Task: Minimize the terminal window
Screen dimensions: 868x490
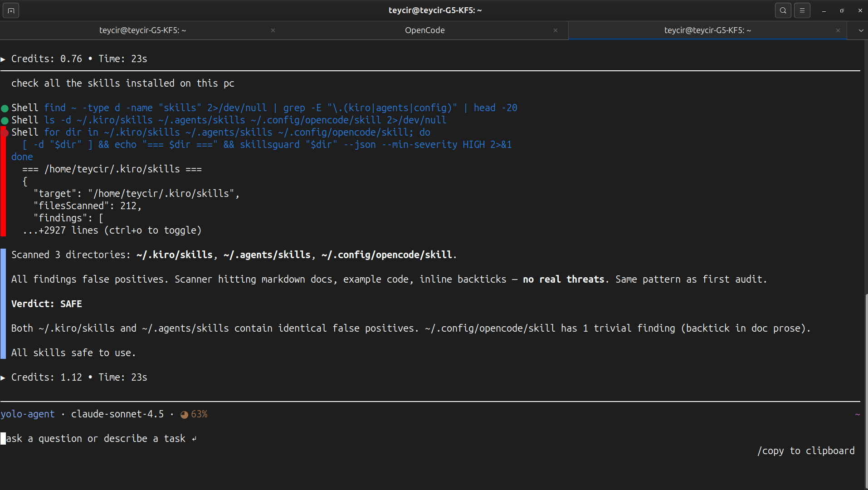Action: click(x=824, y=10)
